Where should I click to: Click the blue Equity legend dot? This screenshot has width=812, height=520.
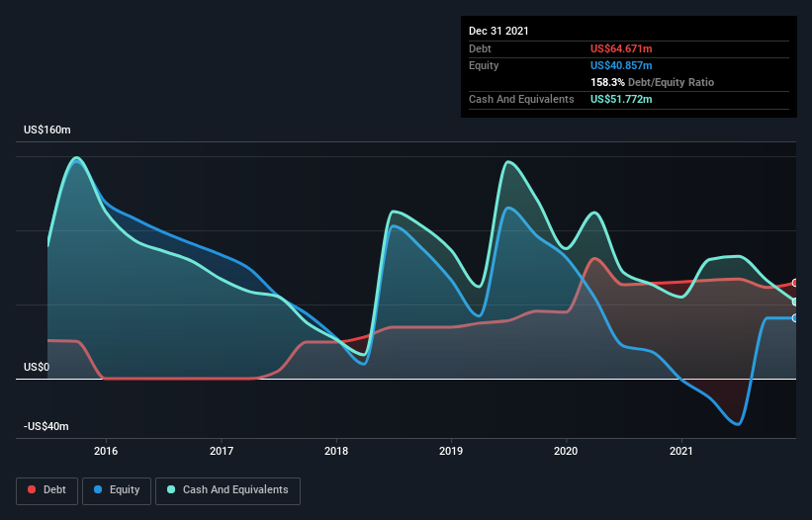[98, 489]
